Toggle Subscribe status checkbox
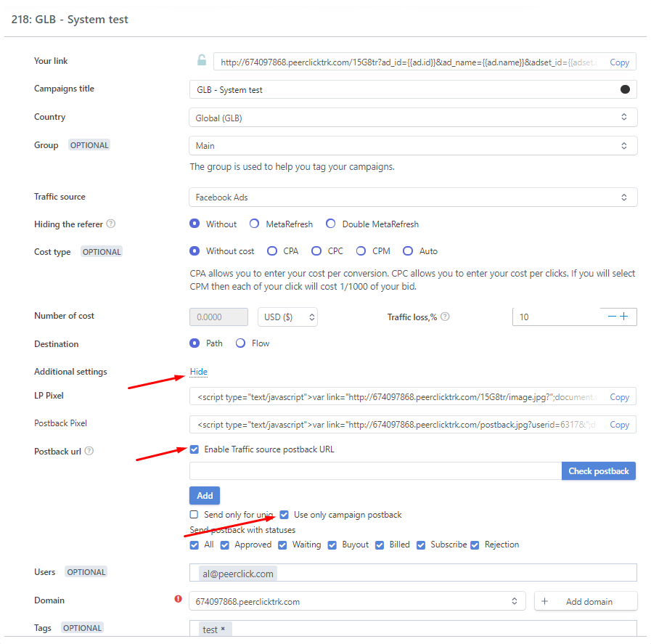Image resolution: width=651 pixels, height=644 pixels. pos(421,545)
